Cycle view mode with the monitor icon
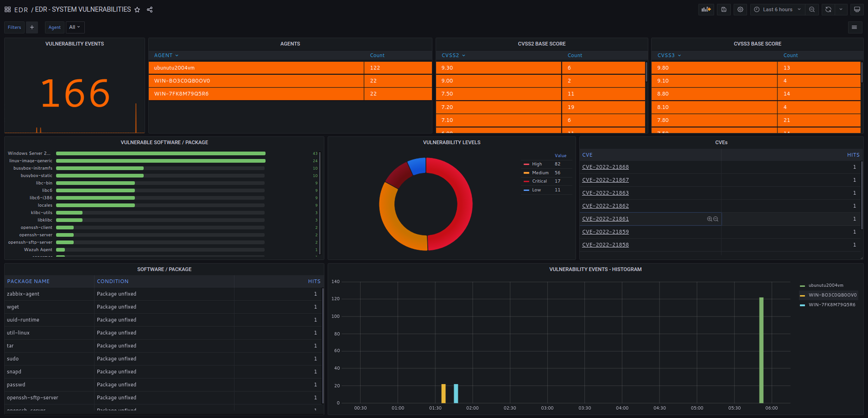Screen dimensions: 868x418 point(857,9)
